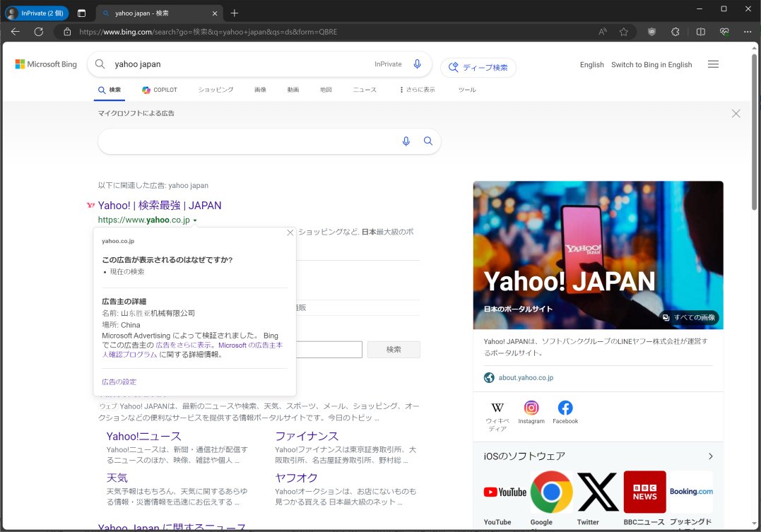Click the Microsoft Bing logo
The image size is (761, 532).
tap(46, 64)
